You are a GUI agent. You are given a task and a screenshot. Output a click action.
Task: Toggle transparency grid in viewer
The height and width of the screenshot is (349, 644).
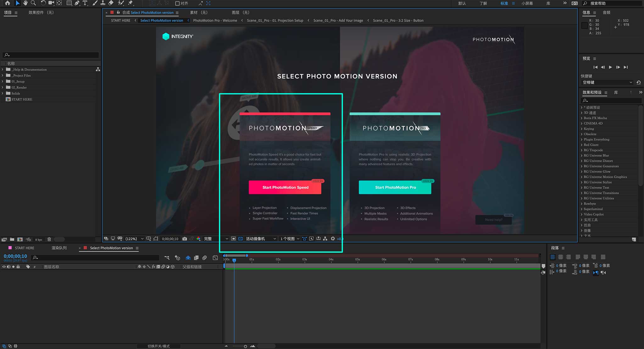[240, 239]
